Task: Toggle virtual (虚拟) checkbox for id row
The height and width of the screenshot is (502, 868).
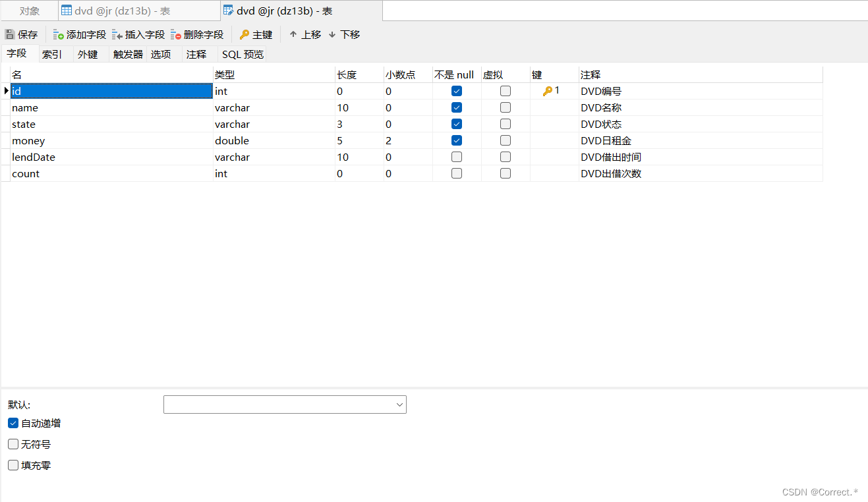Action: [x=506, y=91]
